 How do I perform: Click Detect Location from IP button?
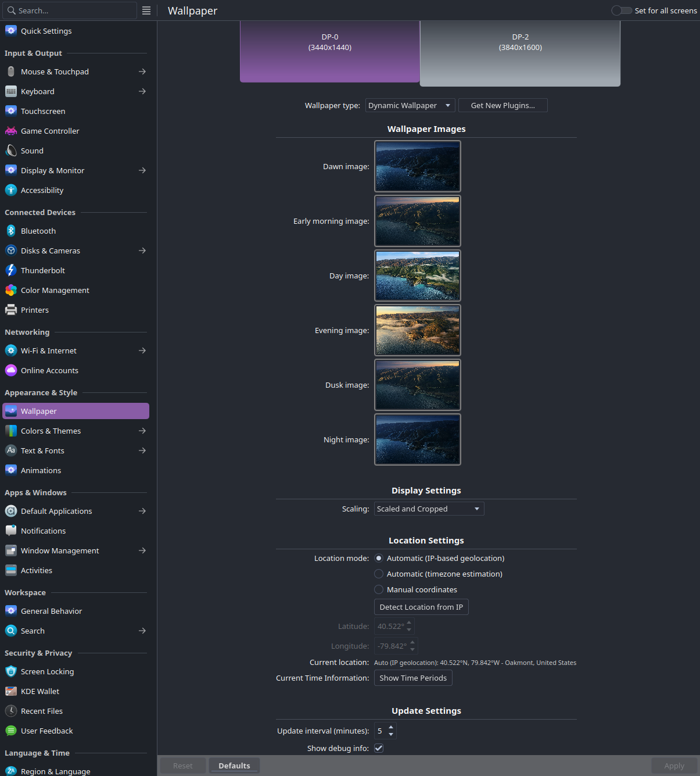[x=421, y=607]
